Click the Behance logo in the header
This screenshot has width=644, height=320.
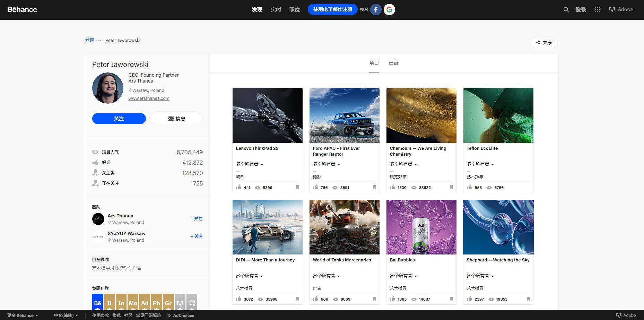click(x=22, y=10)
